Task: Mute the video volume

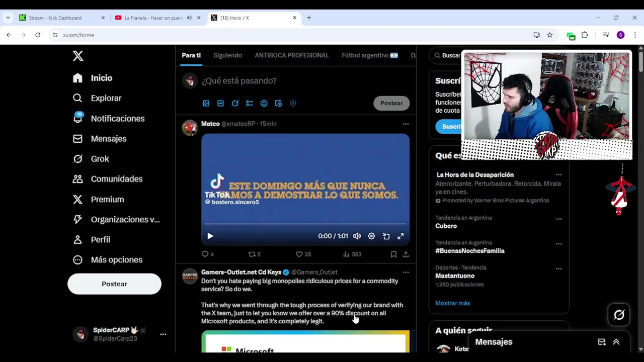Action: click(x=357, y=236)
